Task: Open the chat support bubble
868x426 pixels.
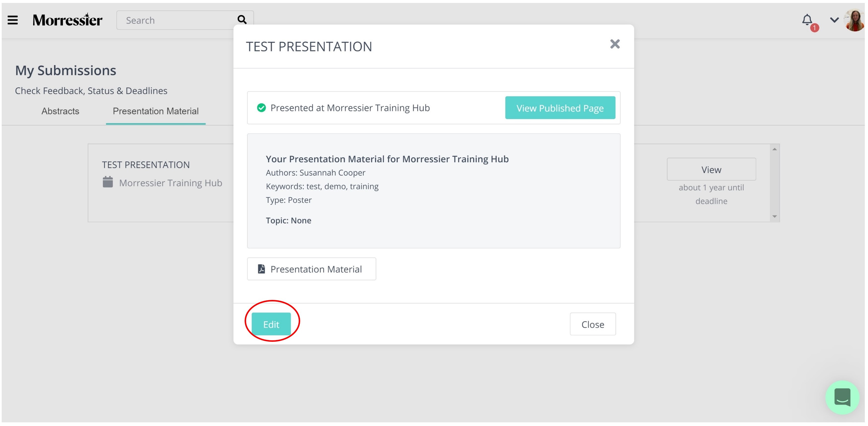Action: tap(842, 398)
